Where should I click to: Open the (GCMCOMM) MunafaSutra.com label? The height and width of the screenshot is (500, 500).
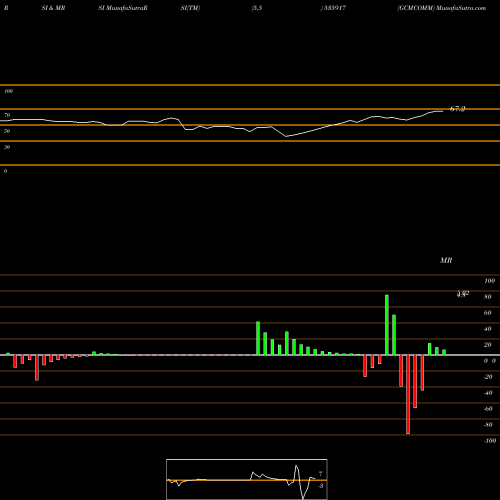pyautogui.click(x=442, y=8)
